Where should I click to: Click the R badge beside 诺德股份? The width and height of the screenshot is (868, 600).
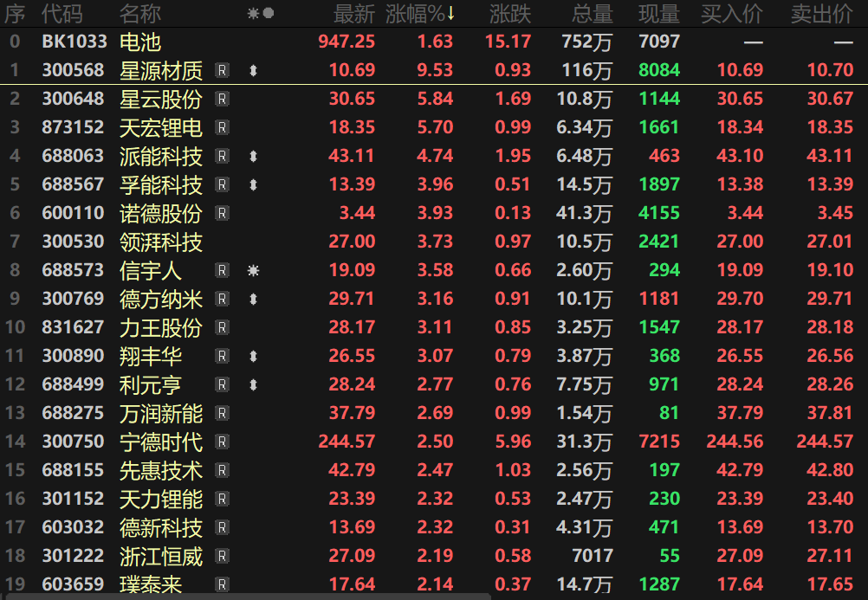[x=222, y=213]
